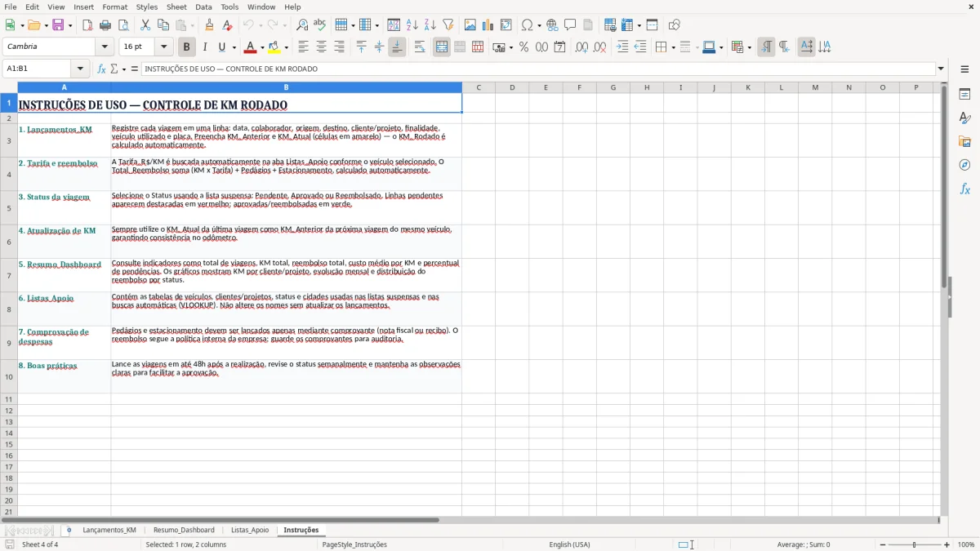This screenshot has width=980, height=551.
Task: Click Insert Comment icon
Action: (x=571, y=25)
